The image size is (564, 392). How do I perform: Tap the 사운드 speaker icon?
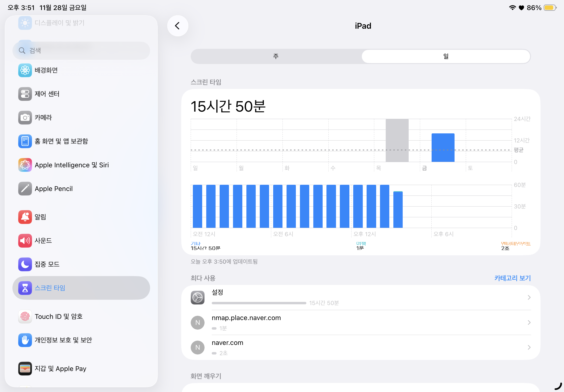pos(25,240)
